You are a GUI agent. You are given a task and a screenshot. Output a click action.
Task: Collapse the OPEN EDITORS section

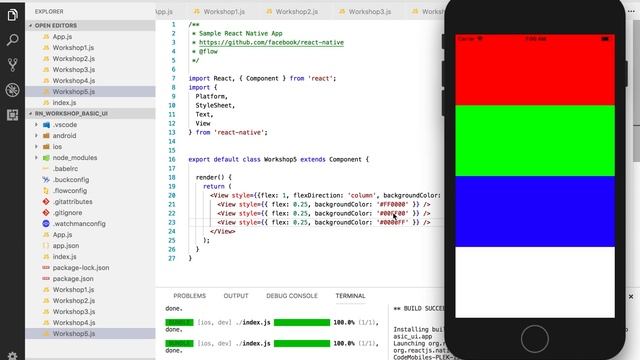(30, 25)
